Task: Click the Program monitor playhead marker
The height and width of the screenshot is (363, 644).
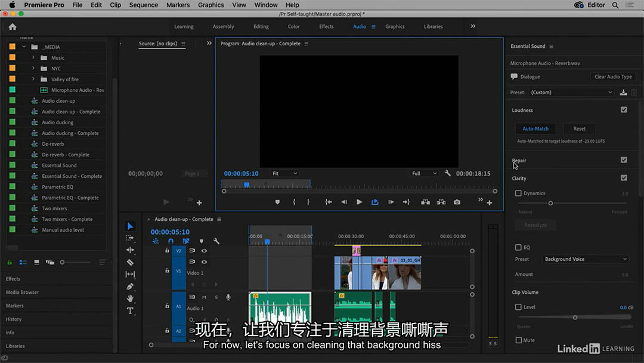Action: 246,185
